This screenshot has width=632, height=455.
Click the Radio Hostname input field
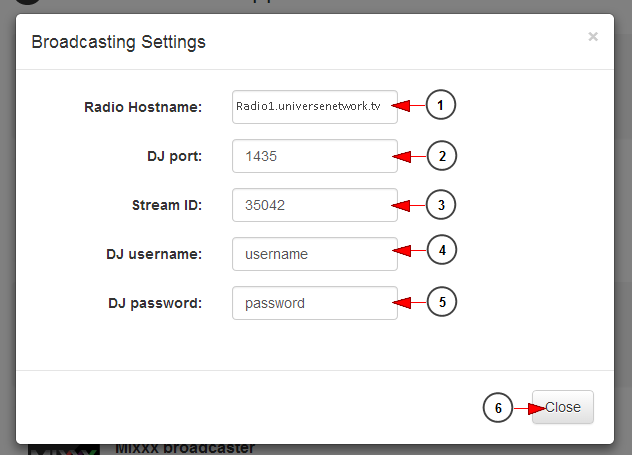click(315, 107)
